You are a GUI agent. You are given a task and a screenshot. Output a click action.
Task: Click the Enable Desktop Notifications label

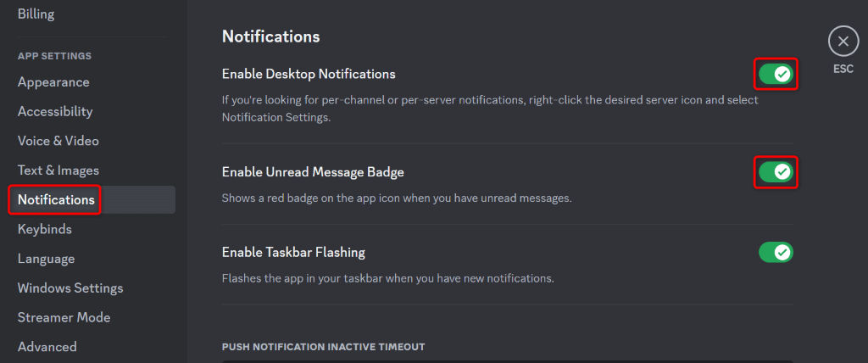point(309,74)
